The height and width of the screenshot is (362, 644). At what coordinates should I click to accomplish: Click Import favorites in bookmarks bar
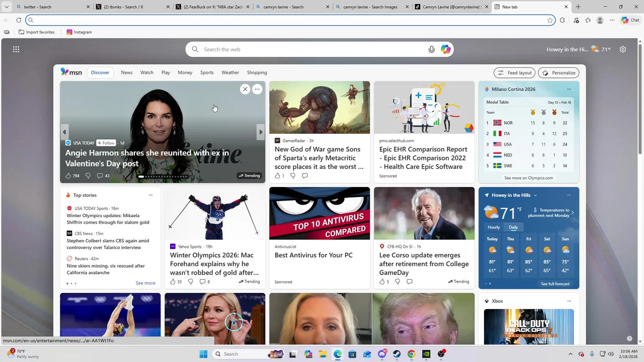(36, 32)
